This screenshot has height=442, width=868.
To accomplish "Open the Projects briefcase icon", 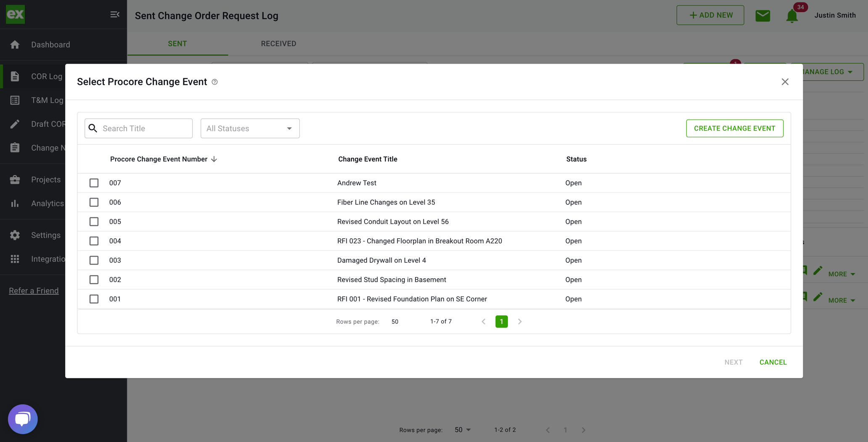I will point(15,179).
